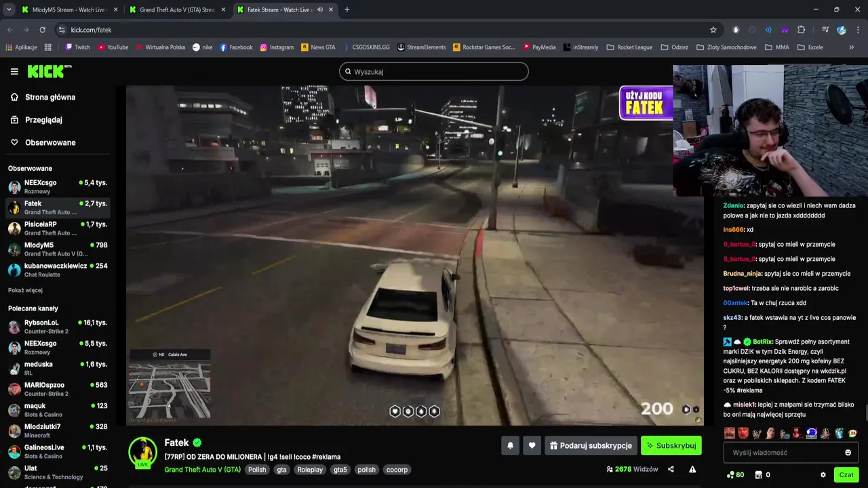The height and width of the screenshot is (488, 868).
Task: Open StreamElements bookmark
Action: click(421, 47)
